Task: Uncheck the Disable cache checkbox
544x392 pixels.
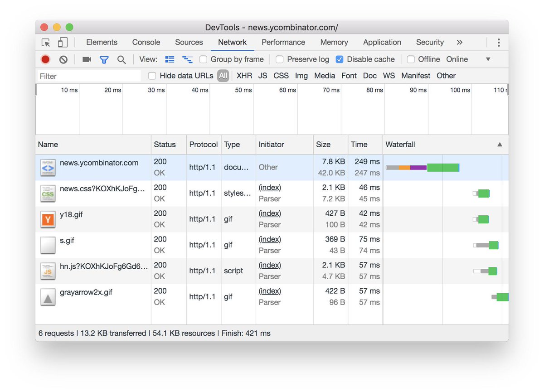Action: coord(340,59)
